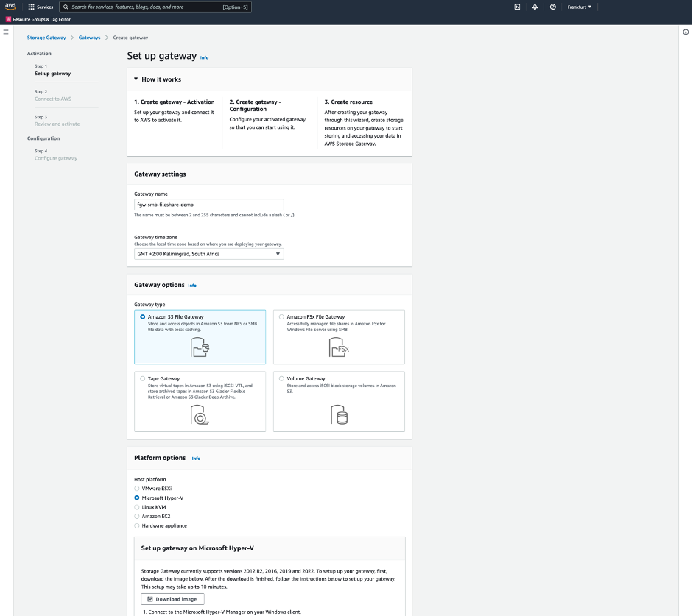Viewport: 693px width, 616px height.
Task: Open the left sidebar hamburger menu
Action: pos(6,32)
